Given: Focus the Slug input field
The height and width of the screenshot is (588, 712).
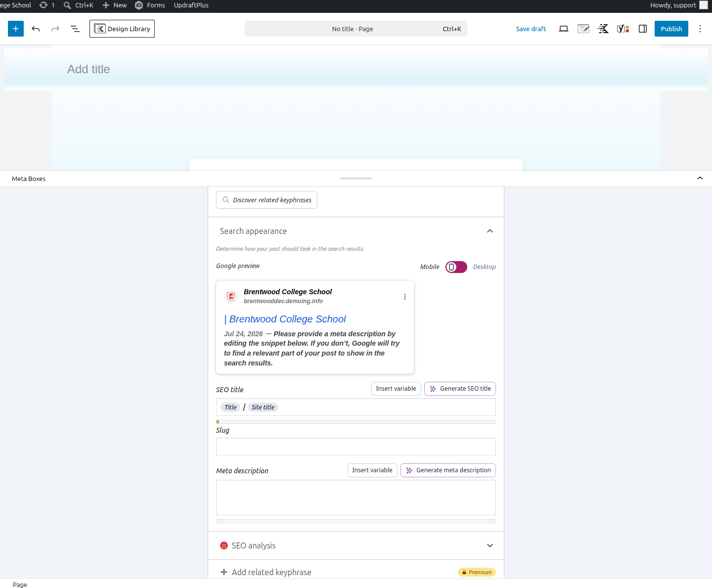Looking at the screenshot, I should [356, 447].
